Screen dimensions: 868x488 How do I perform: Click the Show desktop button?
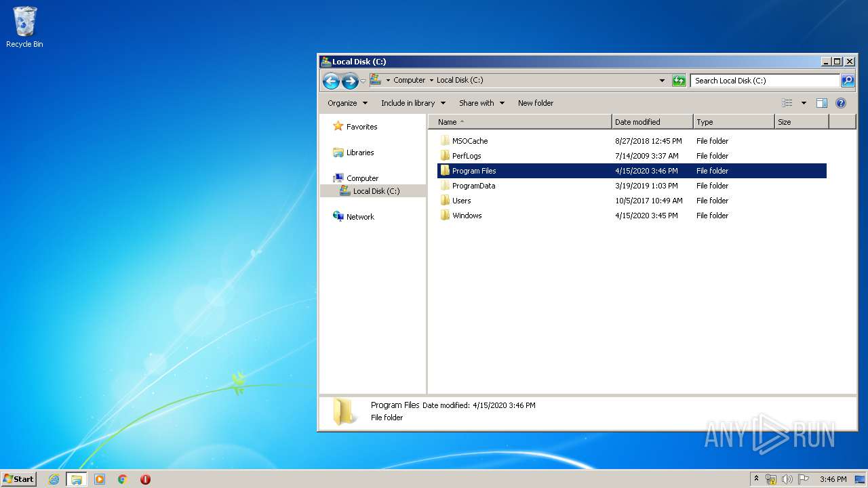click(860, 479)
